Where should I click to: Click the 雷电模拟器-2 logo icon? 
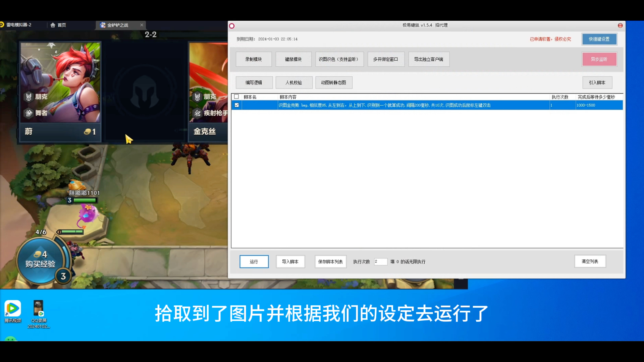[2, 25]
